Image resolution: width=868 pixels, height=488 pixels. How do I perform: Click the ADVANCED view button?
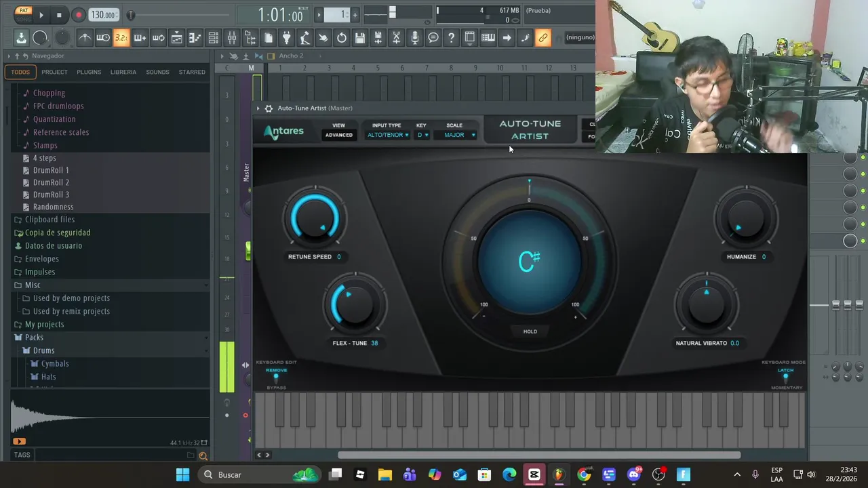[x=338, y=135]
